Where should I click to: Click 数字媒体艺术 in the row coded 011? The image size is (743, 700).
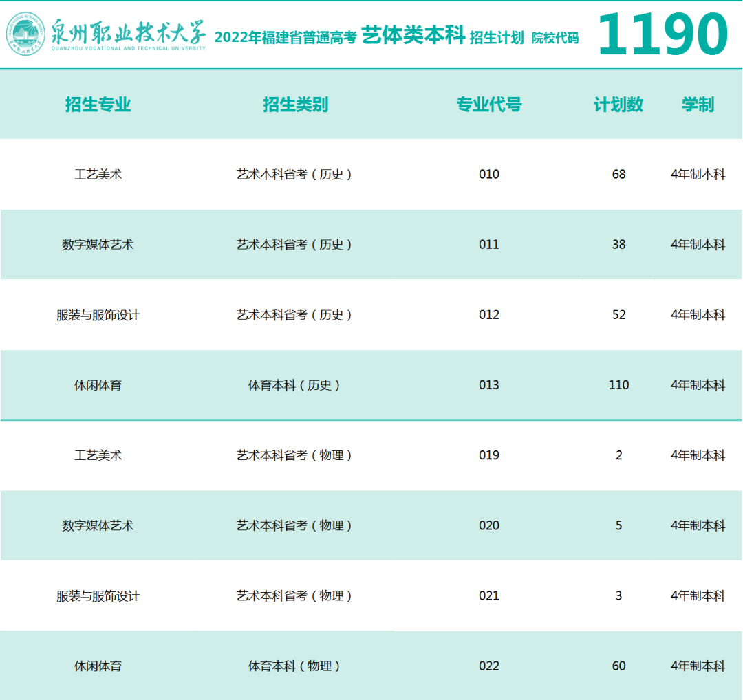[98, 244]
